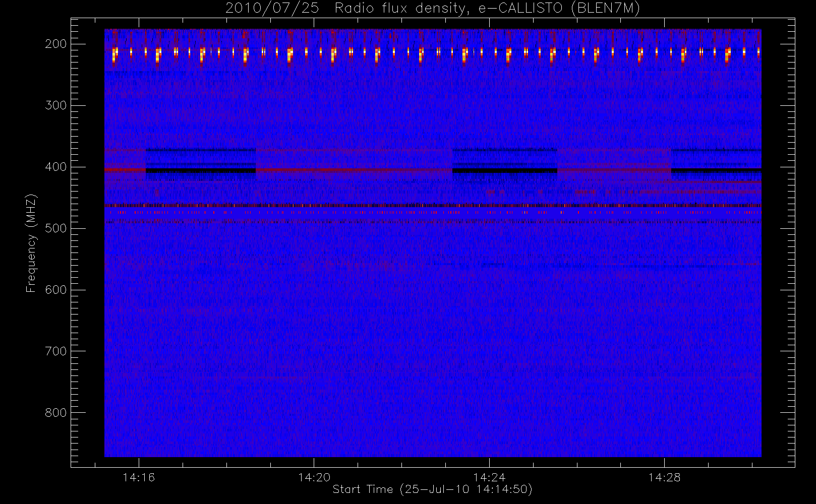The width and height of the screenshot is (816, 504).
Task: Click the 400 frequency tick label
Action: [x=56, y=167]
